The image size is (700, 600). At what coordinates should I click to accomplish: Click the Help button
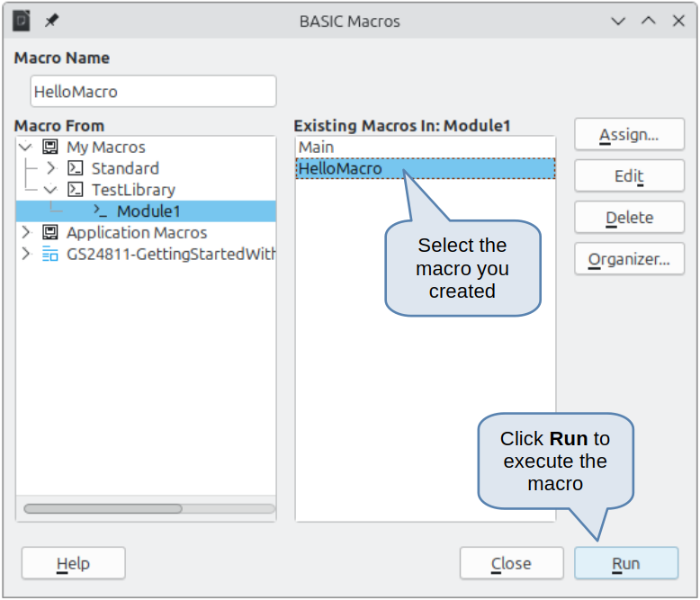coord(73,563)
